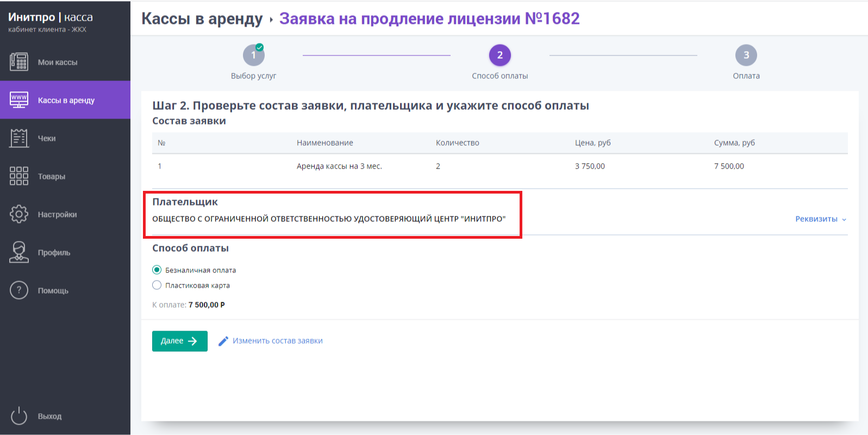Click the www monitor icon for Кассы в аренду
The image size is (868, 435).
coord(19,100)
